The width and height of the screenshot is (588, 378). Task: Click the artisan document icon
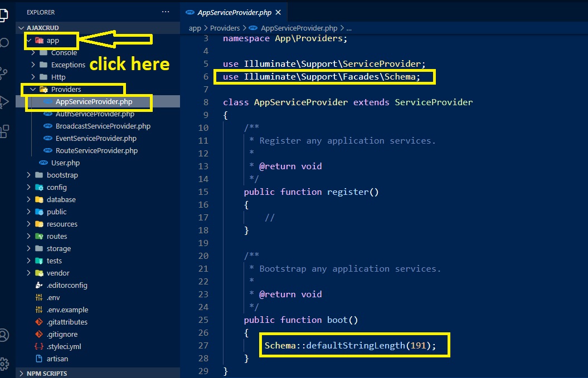(x=38, y=359)
